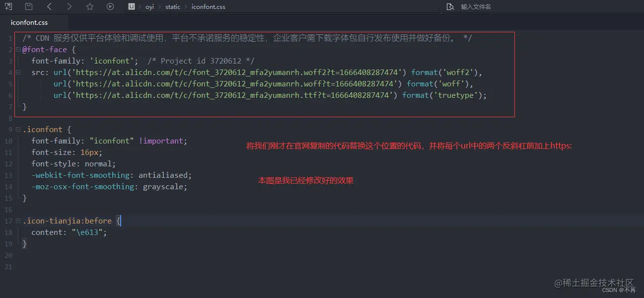Save the file using the save icon
The width and height of the screenshot is (644, 298).
[x=28, y=6]
